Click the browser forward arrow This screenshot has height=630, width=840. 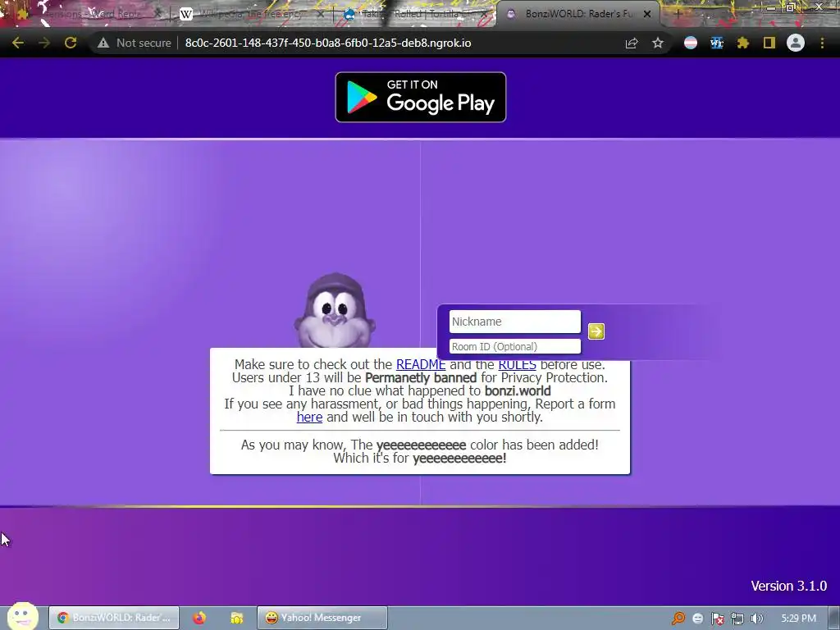(x=44, y=43)
